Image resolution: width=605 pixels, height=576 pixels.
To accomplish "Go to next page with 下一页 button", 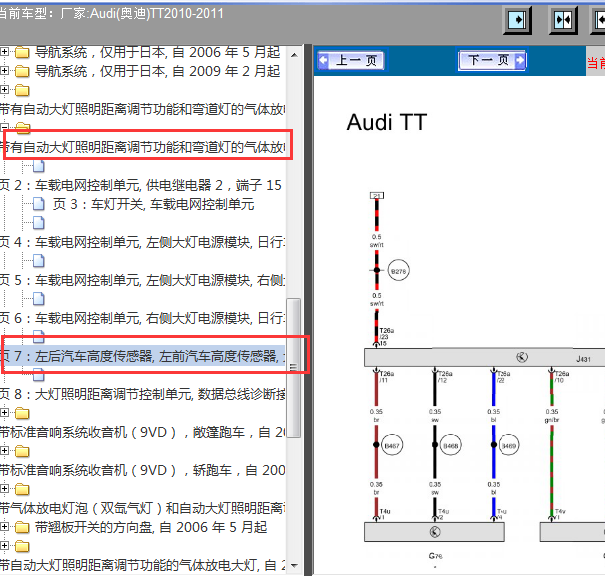I will click(492, 60).
